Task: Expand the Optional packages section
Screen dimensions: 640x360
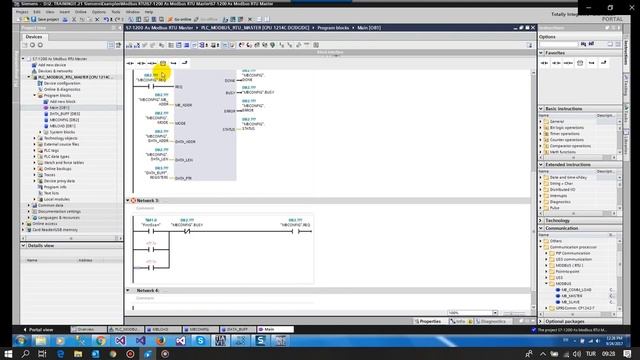Action: (541, 321)
